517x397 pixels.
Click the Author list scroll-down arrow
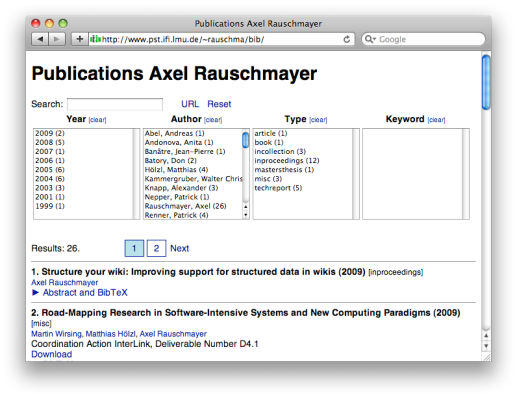(x=246, y=215)
